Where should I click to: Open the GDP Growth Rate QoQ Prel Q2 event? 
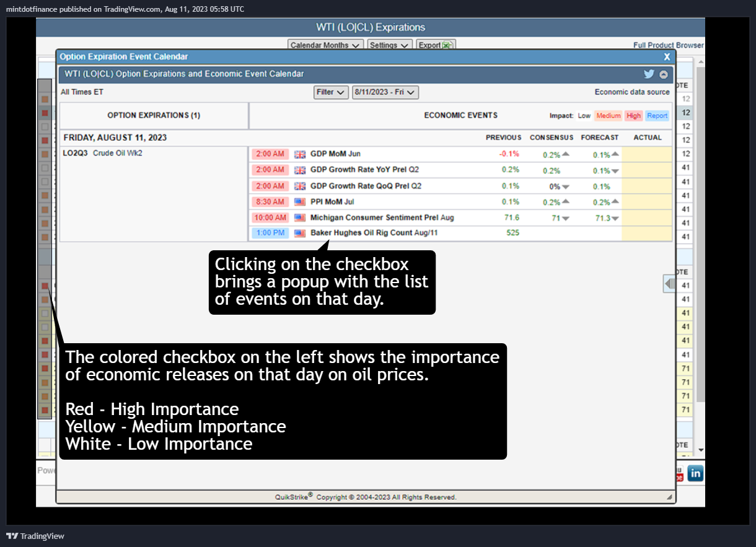click(366, 186)
